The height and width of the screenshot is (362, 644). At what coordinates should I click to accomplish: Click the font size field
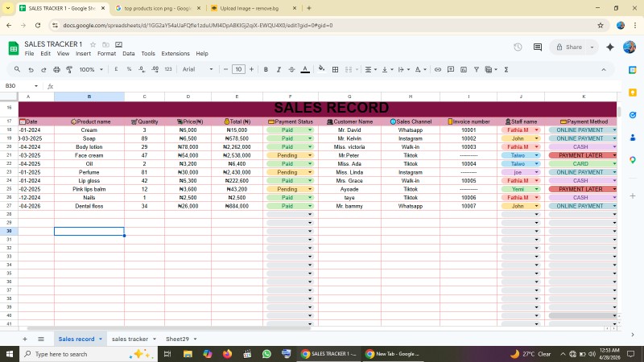pos(238,69)
